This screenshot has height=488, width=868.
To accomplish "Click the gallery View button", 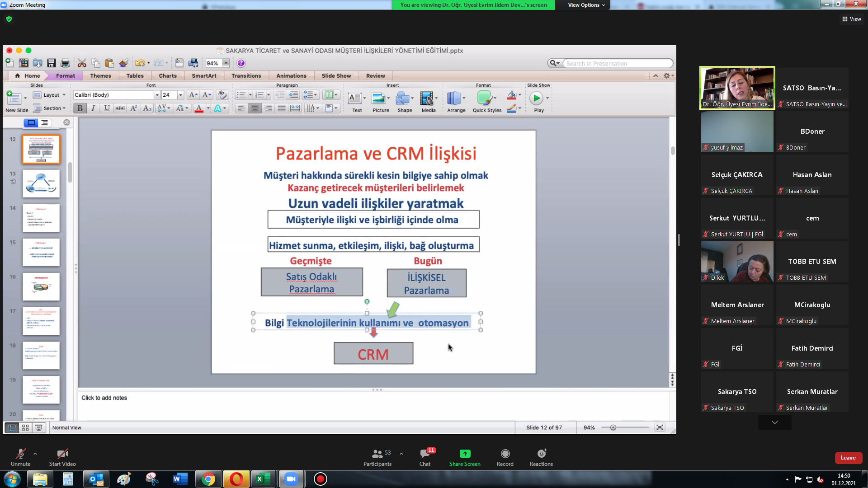I will pos(851,19).
